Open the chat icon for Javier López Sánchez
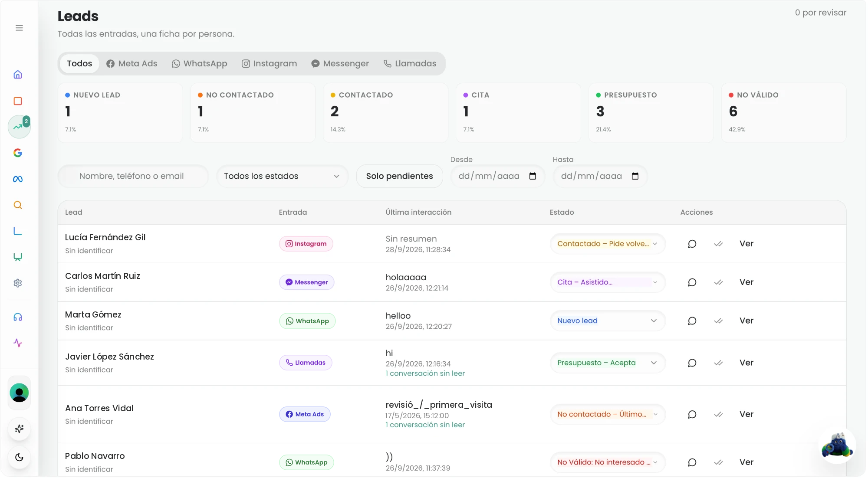868x478 pixels. pos(692,363)
